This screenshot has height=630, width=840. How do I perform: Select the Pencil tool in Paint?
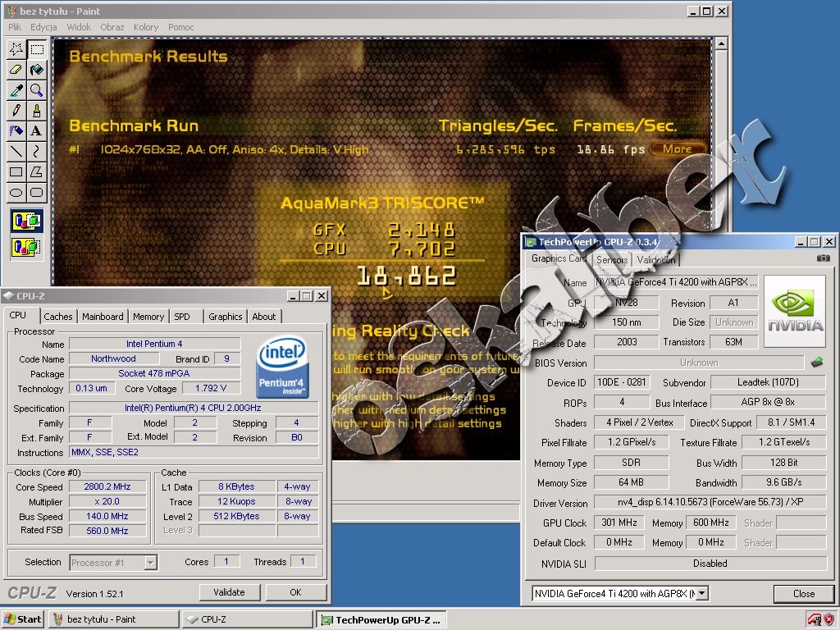coord(16,111)
